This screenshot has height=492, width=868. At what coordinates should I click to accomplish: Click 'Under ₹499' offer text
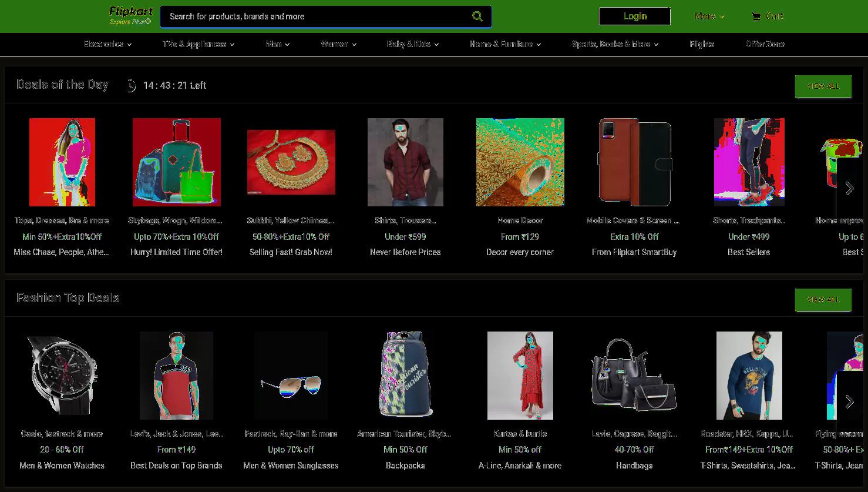click(749, 237)
